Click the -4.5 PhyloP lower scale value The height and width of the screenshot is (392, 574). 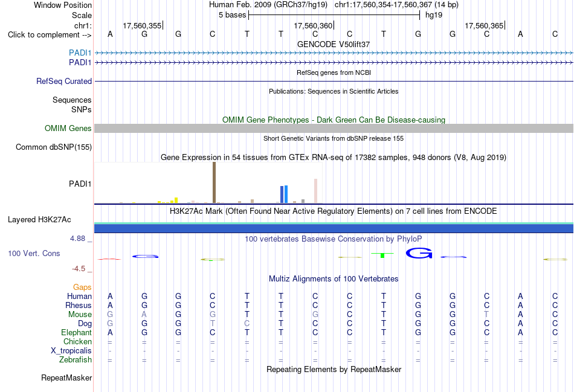tap(79, 269)
